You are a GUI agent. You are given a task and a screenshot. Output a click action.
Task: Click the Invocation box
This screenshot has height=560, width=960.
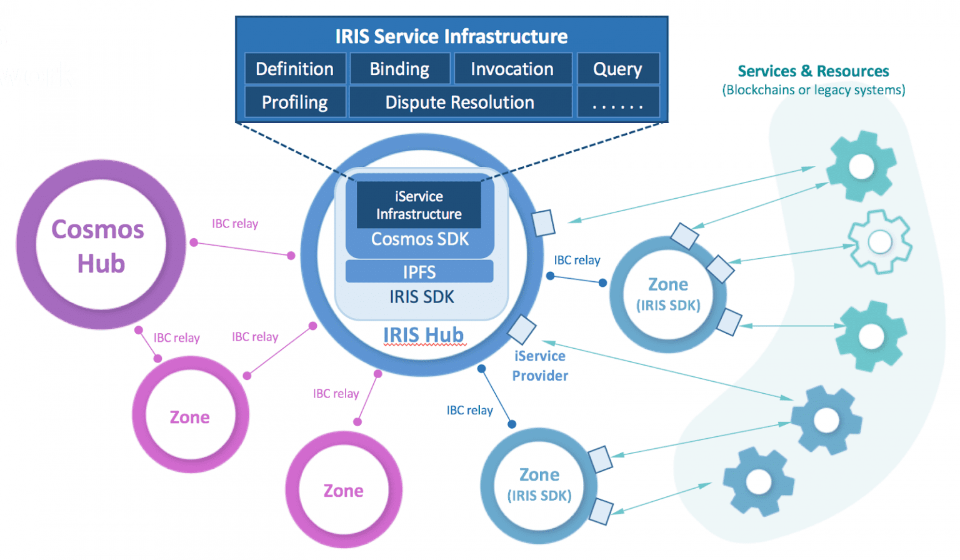click(x=512, y=69)
